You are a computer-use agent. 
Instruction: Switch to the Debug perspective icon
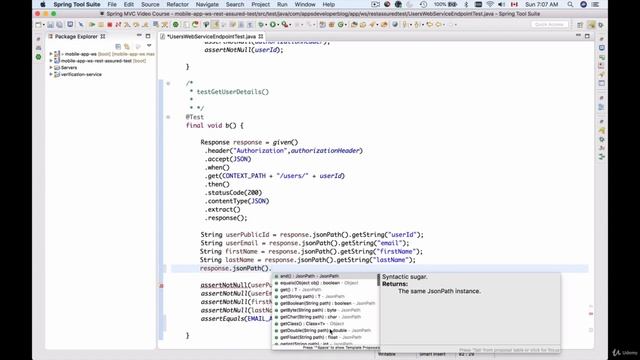[601, 25]
